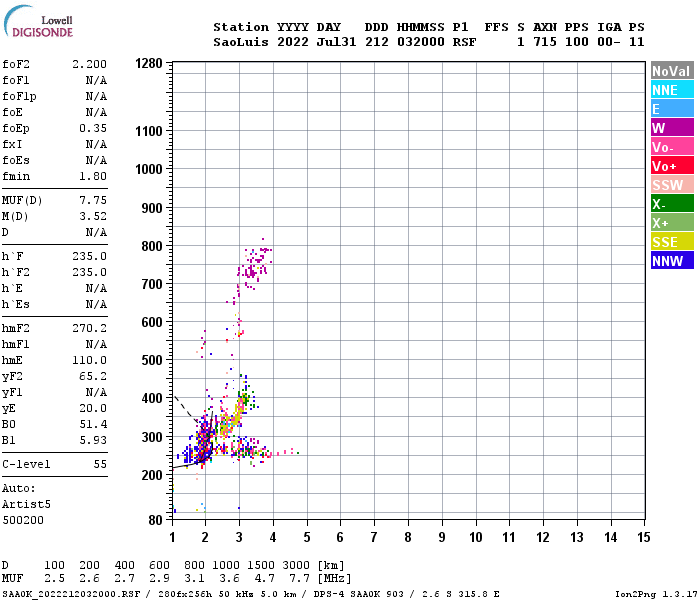
Task: Click the SaoLuis station name
Action: (x=241, y=42)
